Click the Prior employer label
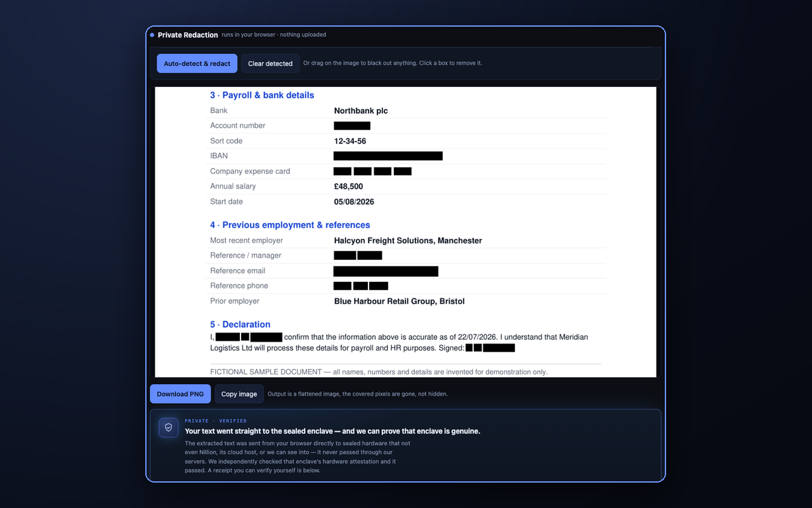The image size is (812, 508). coord(235,301)
